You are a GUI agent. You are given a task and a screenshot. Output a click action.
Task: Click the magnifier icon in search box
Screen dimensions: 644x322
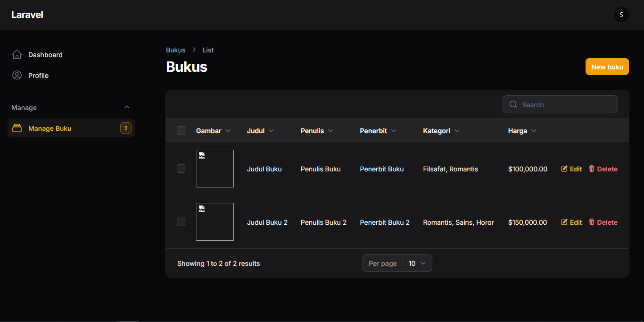point(513,105)
